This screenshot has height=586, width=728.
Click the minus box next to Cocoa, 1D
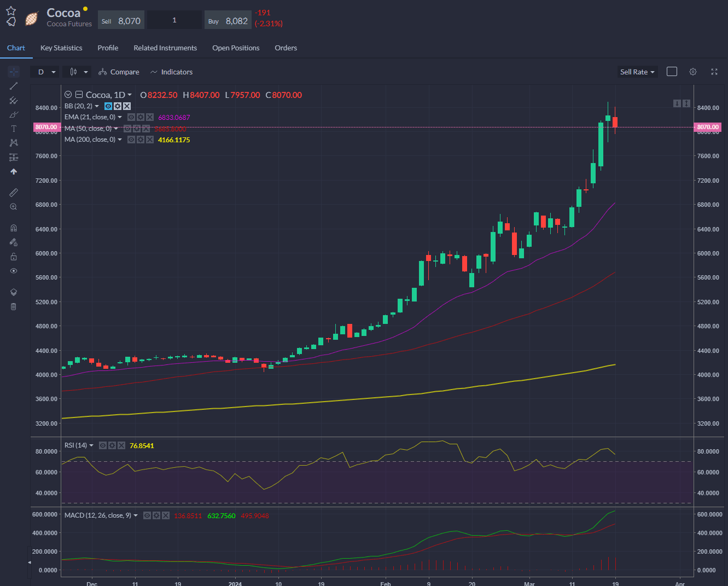point(79,95)
